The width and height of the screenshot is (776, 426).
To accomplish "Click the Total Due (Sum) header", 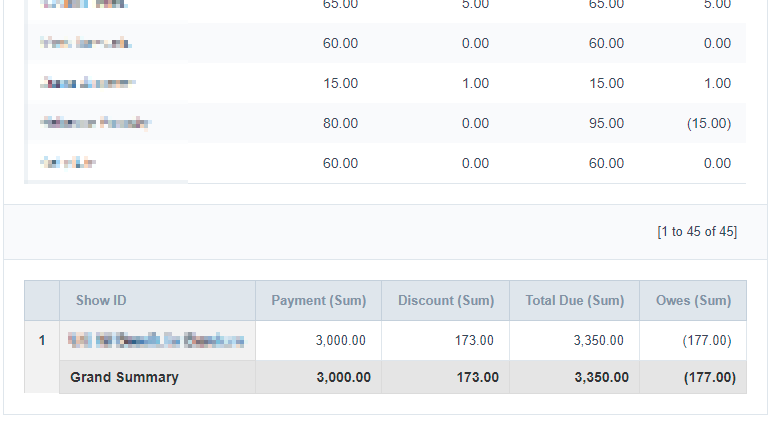I will pos(574,301).
